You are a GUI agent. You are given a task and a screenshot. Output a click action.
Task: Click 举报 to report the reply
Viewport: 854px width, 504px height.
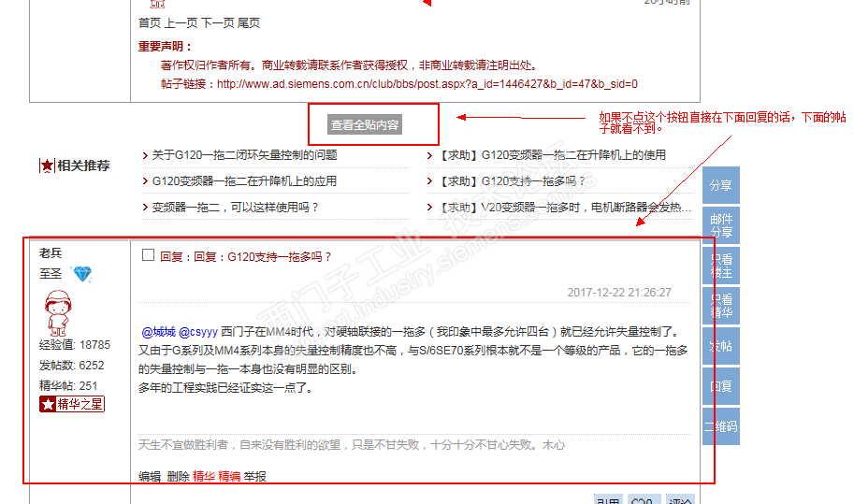click(x=255, y=477)
